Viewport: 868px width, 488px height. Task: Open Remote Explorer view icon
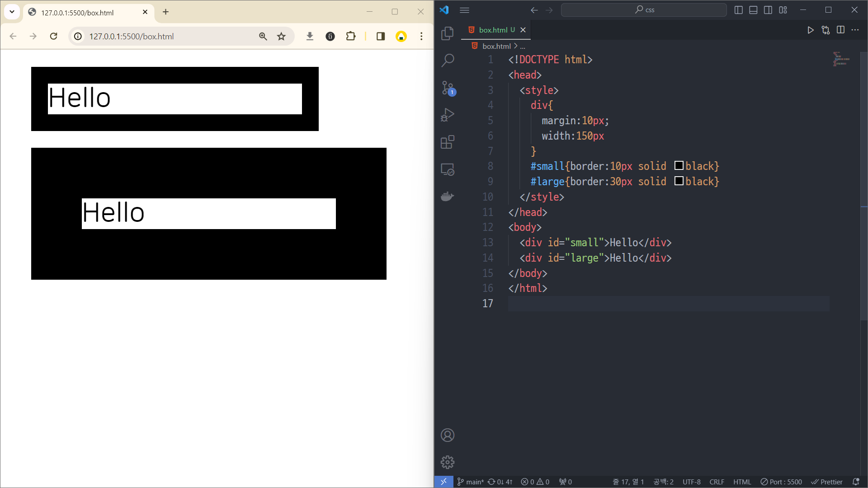(x=447, y=169)
